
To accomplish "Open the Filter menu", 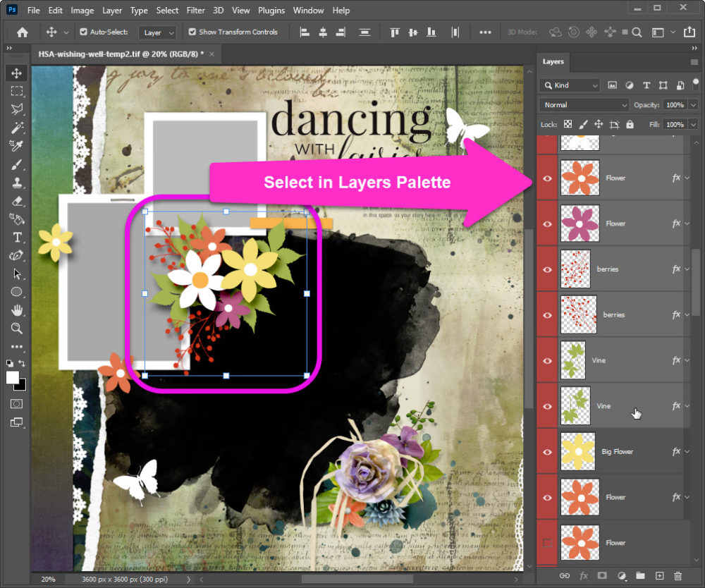I will tap(196, 11).
